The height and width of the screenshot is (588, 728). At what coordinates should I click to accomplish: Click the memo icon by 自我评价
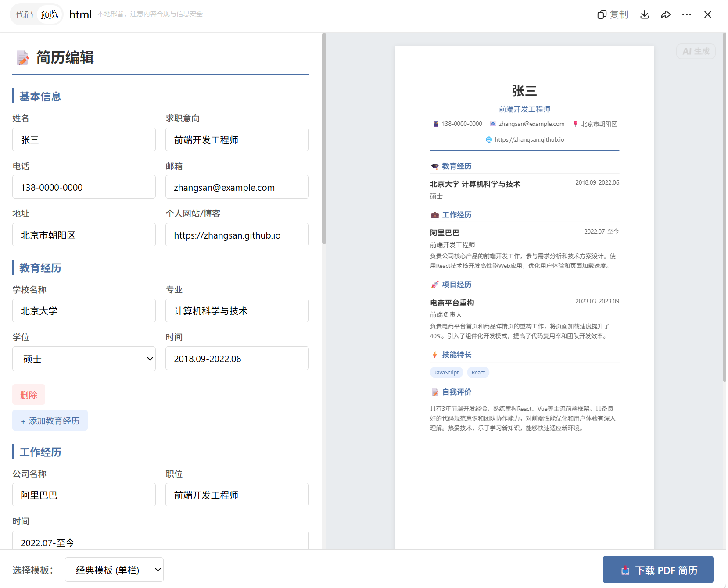click(x=434, y=392)
